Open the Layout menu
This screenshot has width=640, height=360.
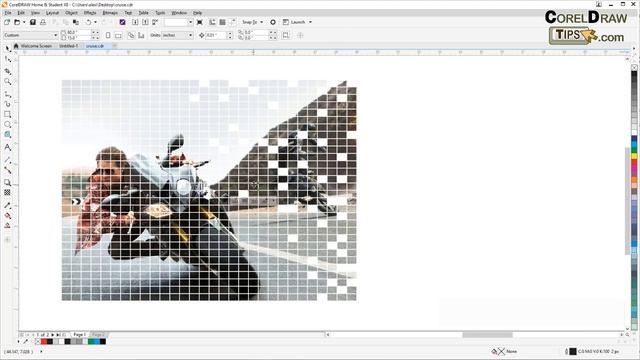pos(52,13)
